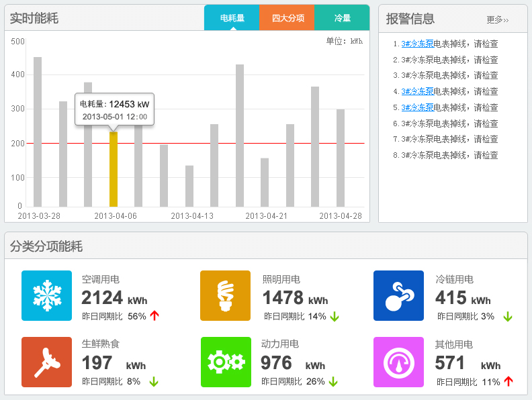
Task: Click the red fresh food icon
Action: (46, 362)
